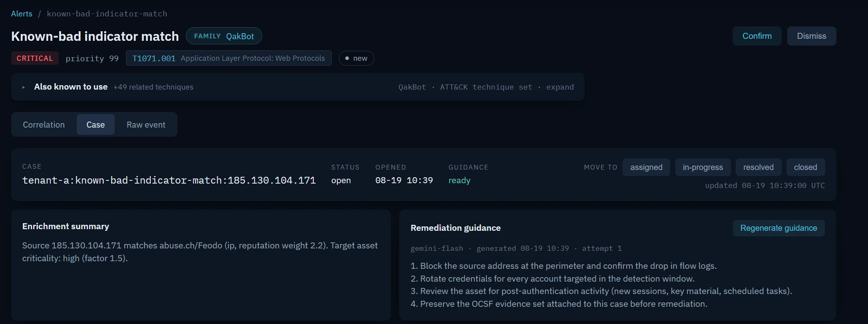The image size is (868, 324).
Task: Open T1071.001 technique tag
Action: click(x=229, y=58)
